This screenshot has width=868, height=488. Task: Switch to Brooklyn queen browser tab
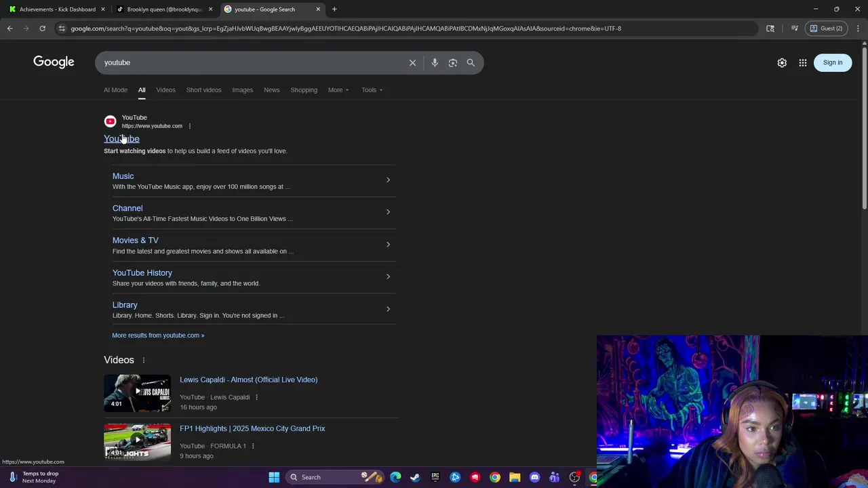[x=165, y=9]
